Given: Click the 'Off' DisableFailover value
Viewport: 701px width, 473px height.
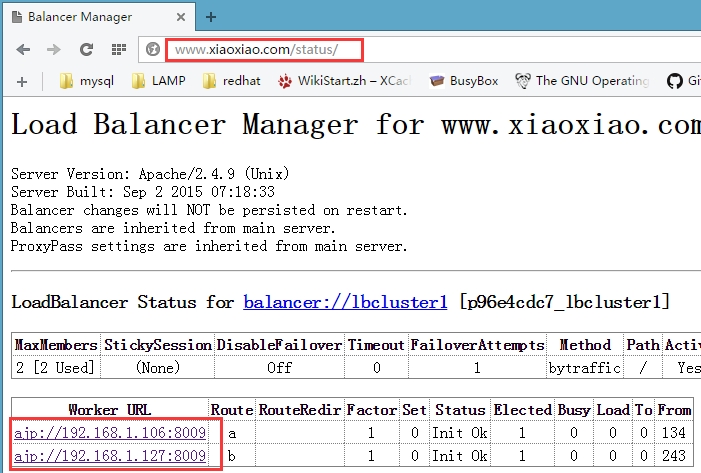Looking at the screenshot, I should [279, 367].
